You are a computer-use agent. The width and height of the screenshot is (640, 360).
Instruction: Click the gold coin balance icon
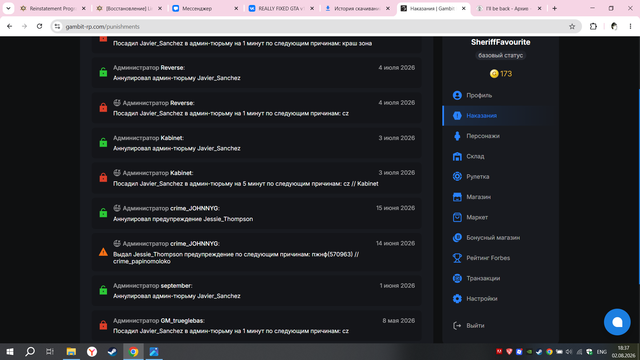pos(494,74)
